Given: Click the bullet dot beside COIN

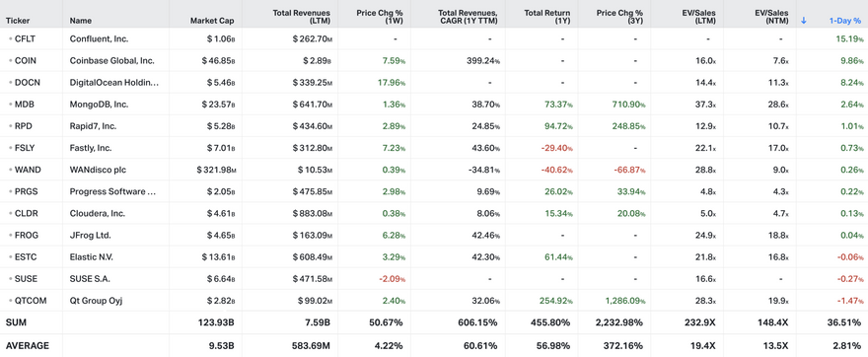Looking at the screenshot, I should [11, 61].
